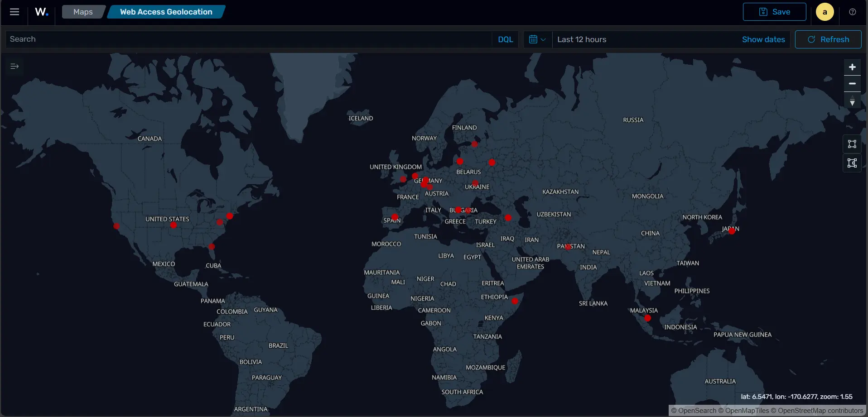
Task: Reset the map compass bearing
Action: (852, 101)
